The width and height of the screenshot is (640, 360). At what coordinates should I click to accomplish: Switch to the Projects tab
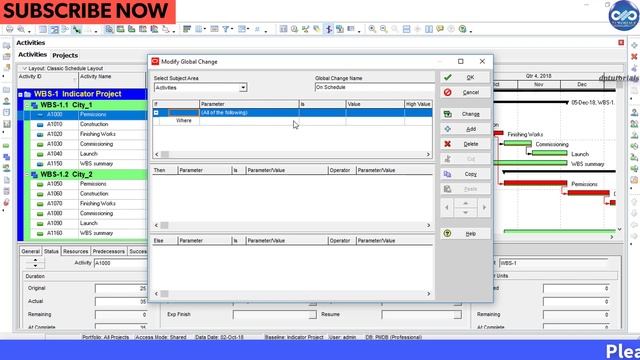click(65, 55)
